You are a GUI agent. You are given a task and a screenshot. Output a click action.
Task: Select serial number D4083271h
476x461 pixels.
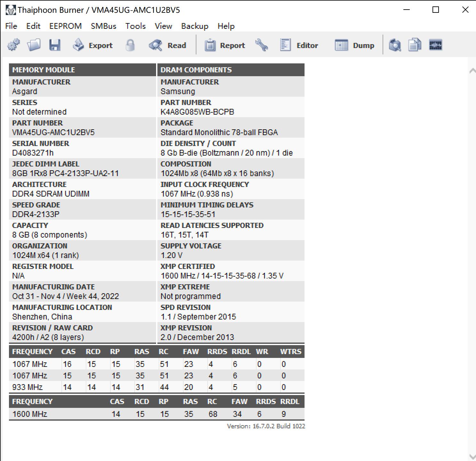click(33, 153)
